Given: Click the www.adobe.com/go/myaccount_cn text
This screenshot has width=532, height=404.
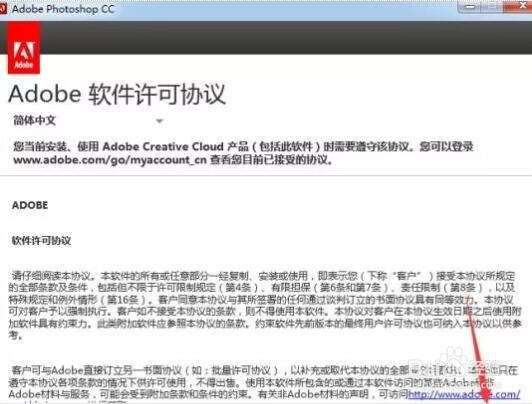Looking at the screenshot, I should [110, 159].
